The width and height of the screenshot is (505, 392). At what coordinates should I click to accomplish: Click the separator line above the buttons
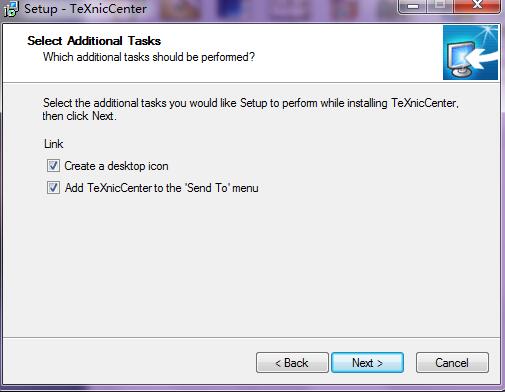251,338
